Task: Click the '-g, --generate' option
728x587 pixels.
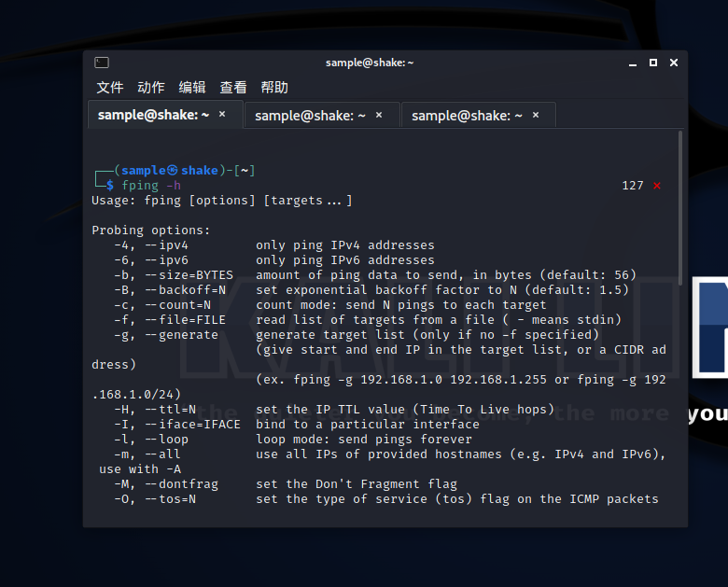Action: [166, 335]
